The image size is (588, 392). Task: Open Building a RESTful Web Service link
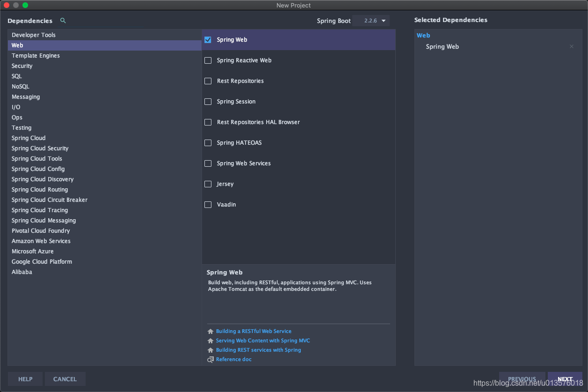point(254,331)
